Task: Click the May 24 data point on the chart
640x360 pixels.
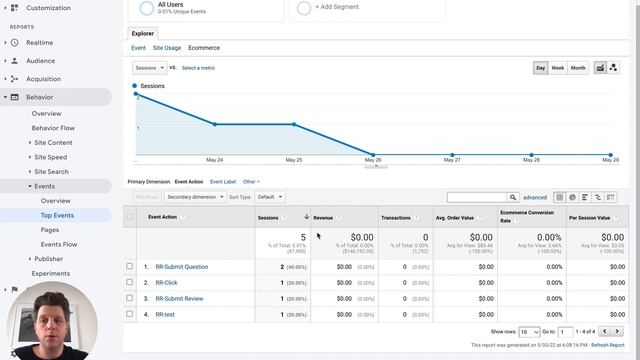Action: point(215,124)
